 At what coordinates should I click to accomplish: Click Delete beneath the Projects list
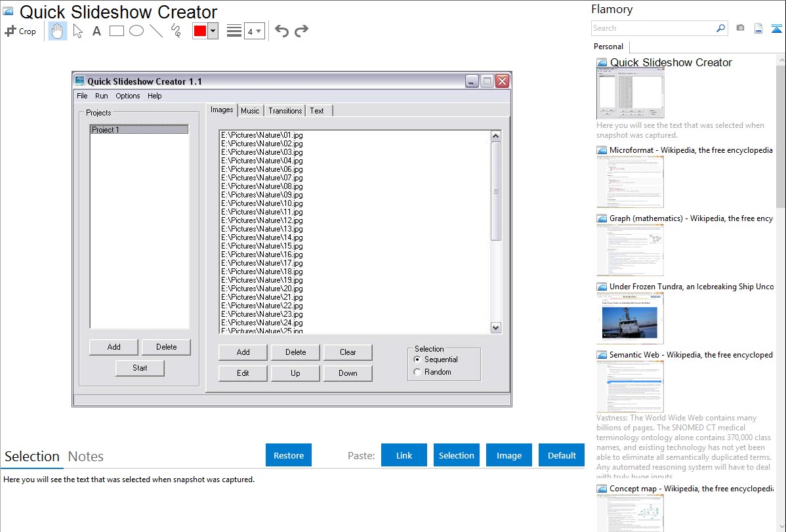167,347
